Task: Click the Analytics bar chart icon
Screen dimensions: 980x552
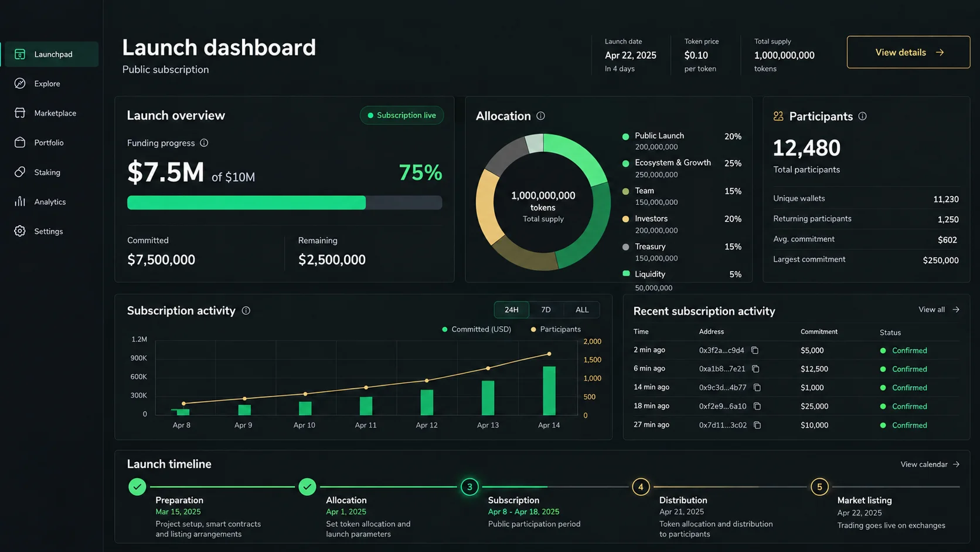Action: click(x=20, y=201)
